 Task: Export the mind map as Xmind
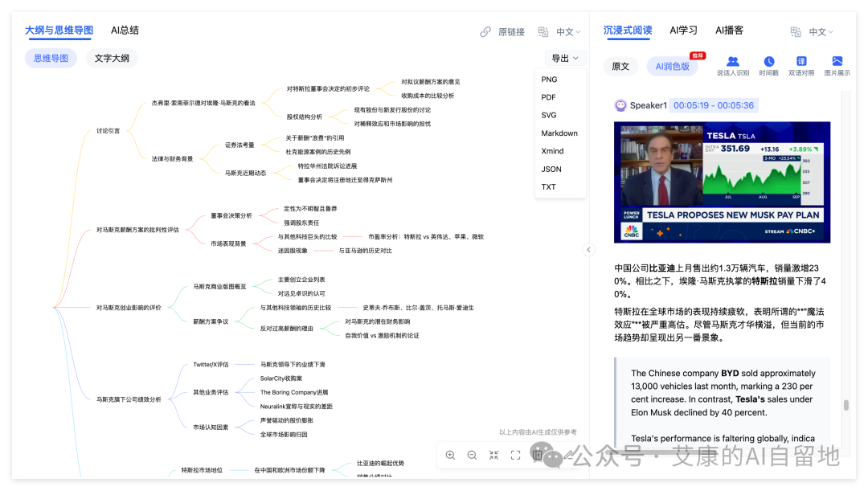(x=552, y=151)
